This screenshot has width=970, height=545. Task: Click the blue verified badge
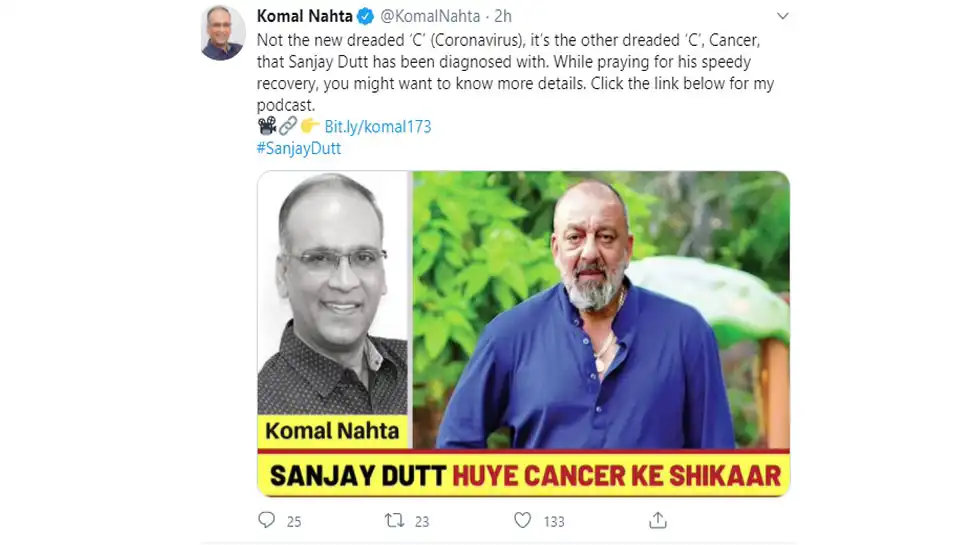coord(366,17)
